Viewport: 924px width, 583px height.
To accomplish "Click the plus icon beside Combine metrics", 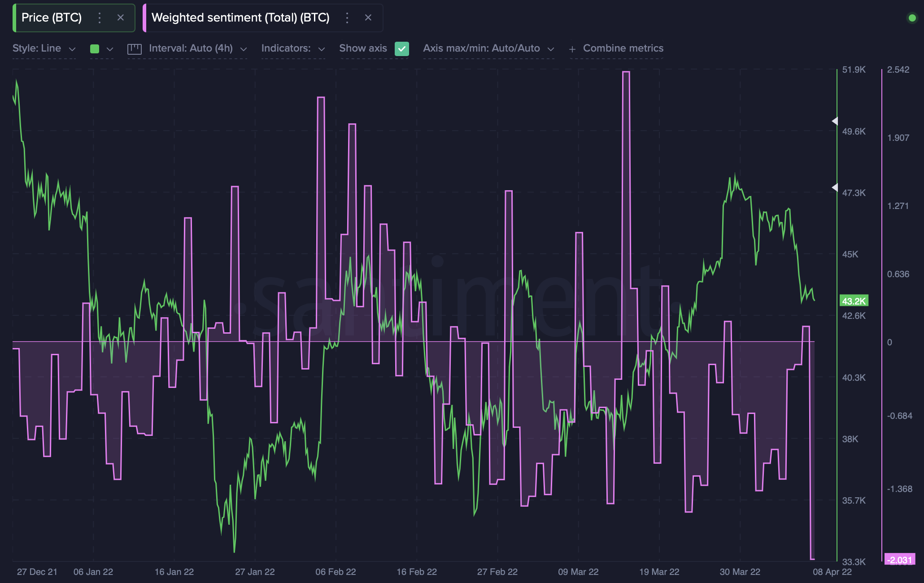I will [x=572, y=48].
